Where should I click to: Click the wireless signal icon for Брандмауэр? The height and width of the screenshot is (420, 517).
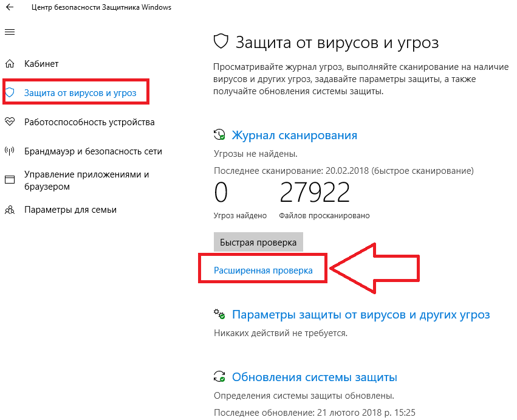10,151
